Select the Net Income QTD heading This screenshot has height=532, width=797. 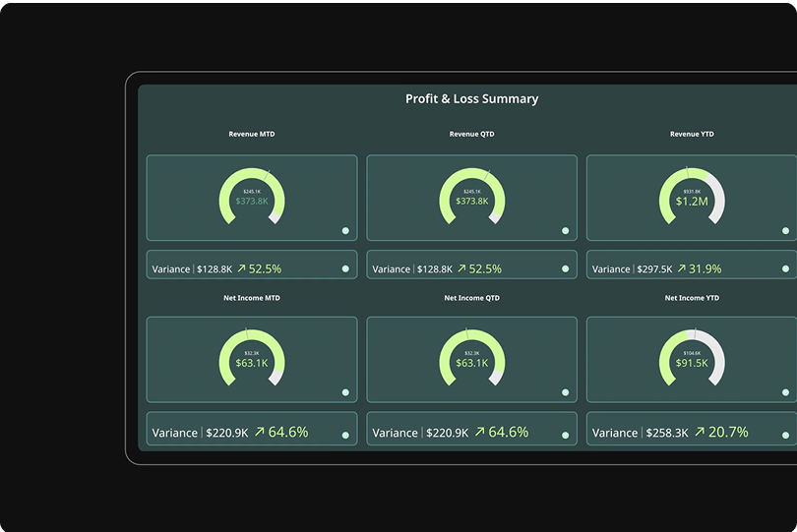pyautogui.click(x=471, y=298)
